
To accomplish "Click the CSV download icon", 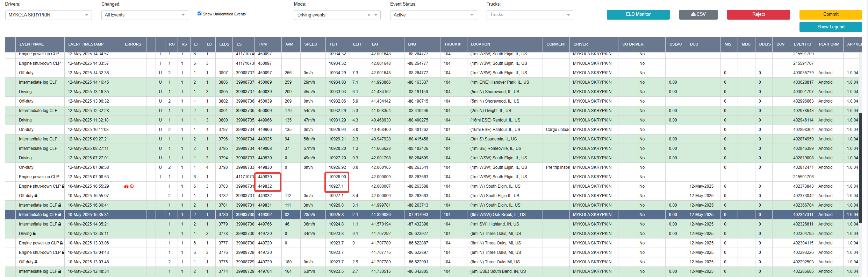I will pyautogui.click(x=693, y=14).
